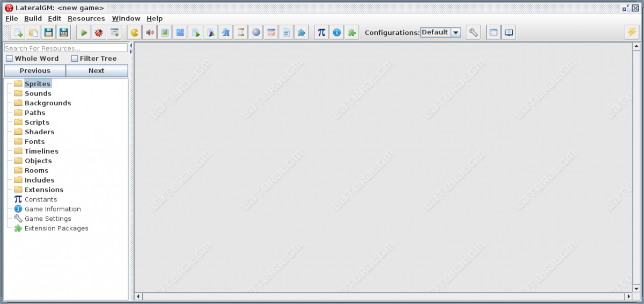Select the Rooms folder in the tree
644x304 pixels.
point(36,170)
